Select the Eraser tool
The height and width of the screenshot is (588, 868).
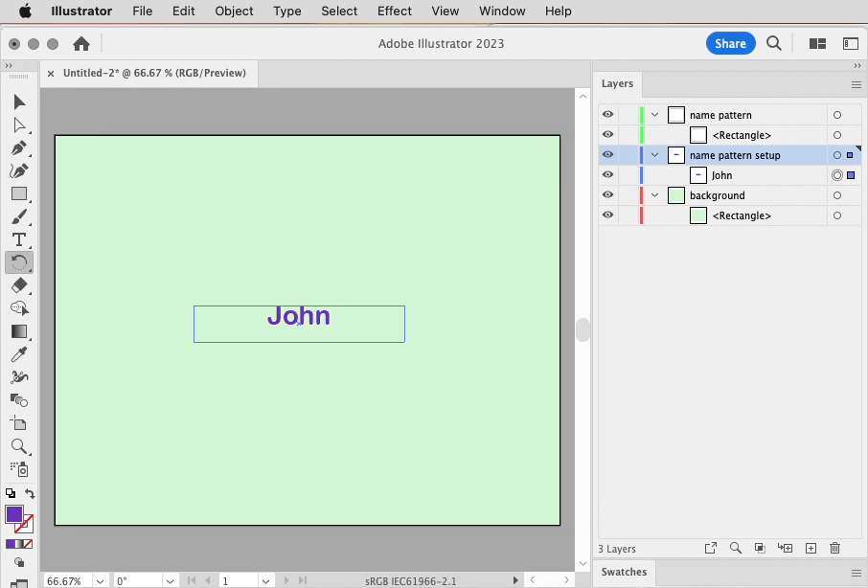19,285
